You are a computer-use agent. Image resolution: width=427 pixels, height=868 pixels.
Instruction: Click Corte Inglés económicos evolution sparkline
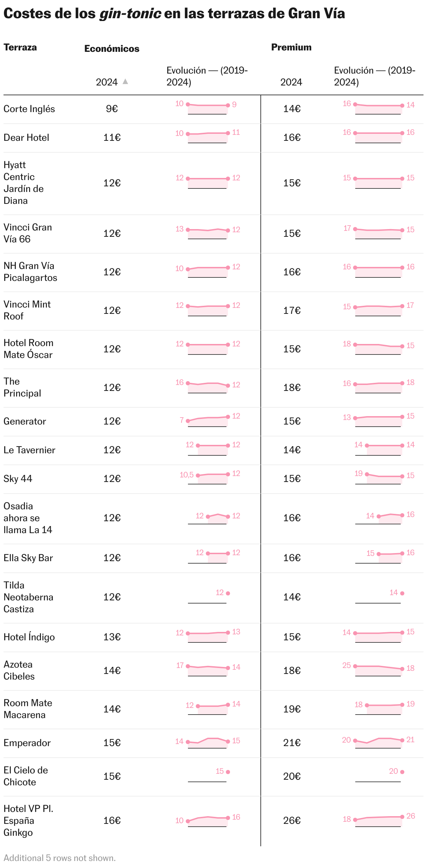(208, 109)
